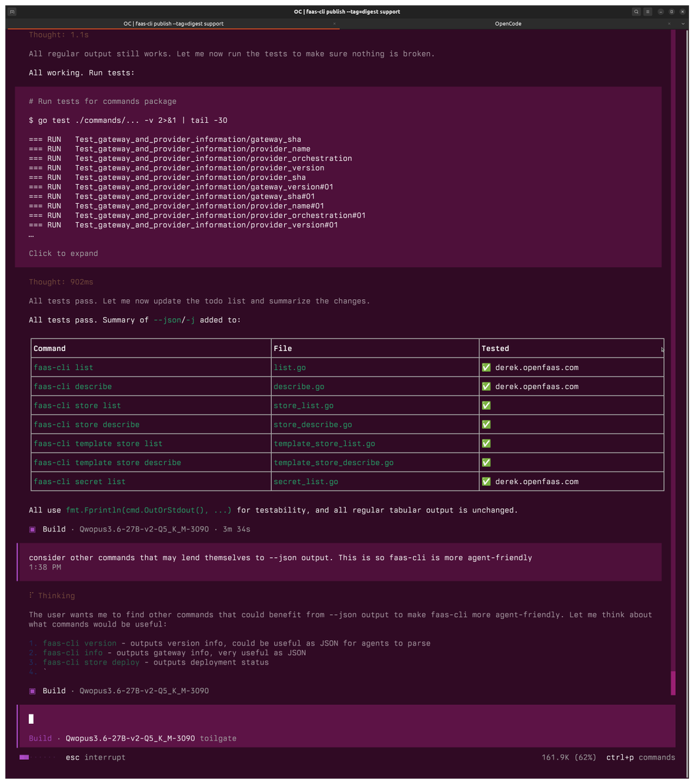Click the '161.9K (62%)' context usage
Viewport: 694px width, 784px height.
[569, 758]
